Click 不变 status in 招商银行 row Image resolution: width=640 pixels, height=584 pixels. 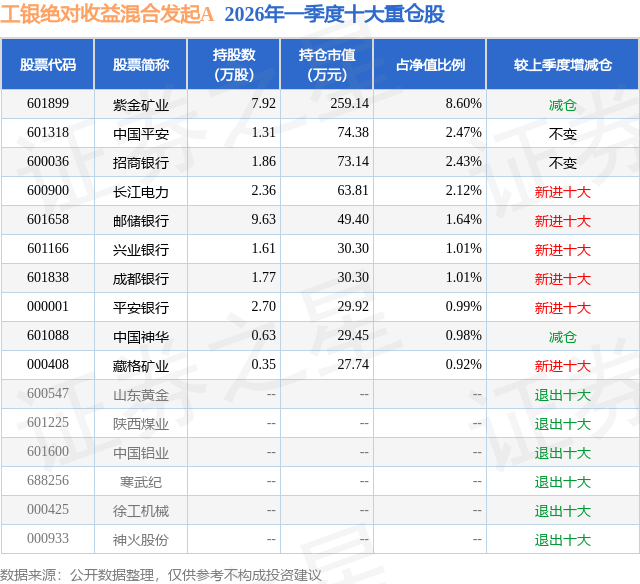coord(563,163)
